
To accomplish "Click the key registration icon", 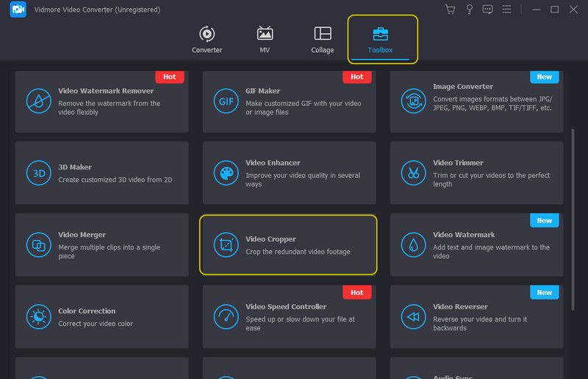I will tap(469, 10).
